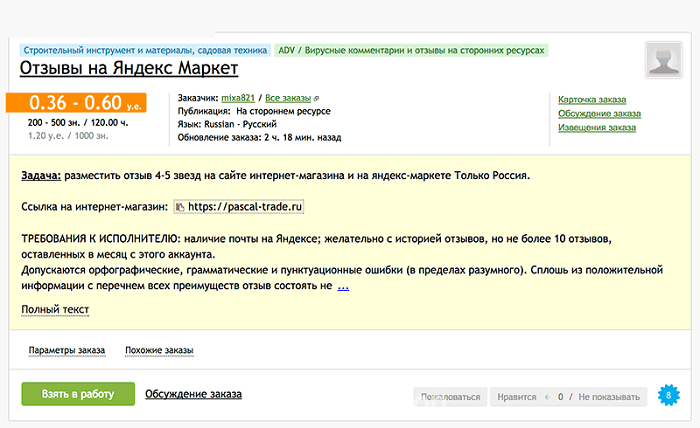Viewport: 700px width, 428px height.
Task: Click the green Взять в работу button
Action: coord(78,394)
